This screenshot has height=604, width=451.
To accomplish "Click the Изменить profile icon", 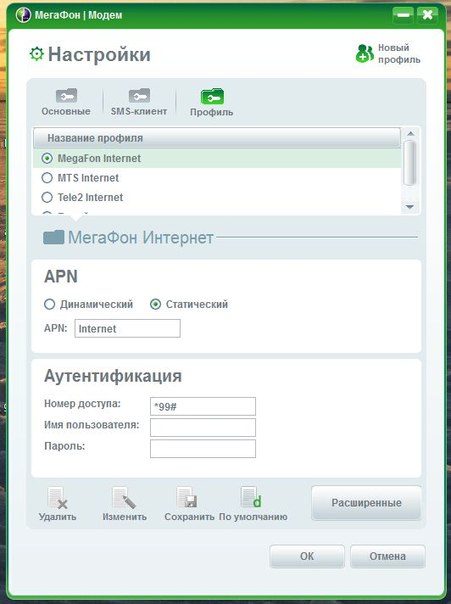I will click(x=124, y=498).
